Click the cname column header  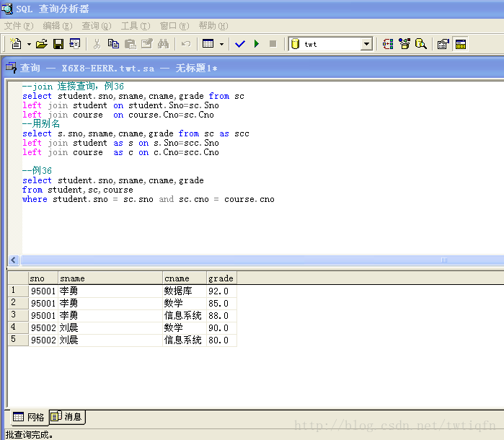(x=185, y=278)
